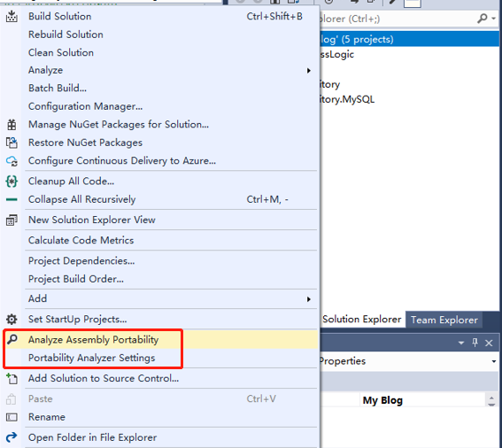Select Rename in context menu

pos(160,417)
